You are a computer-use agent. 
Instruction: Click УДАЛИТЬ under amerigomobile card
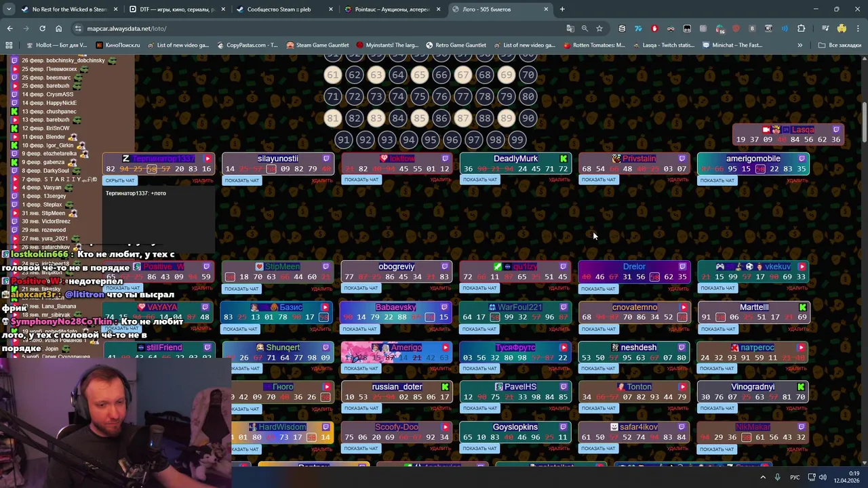coord(797,180)
